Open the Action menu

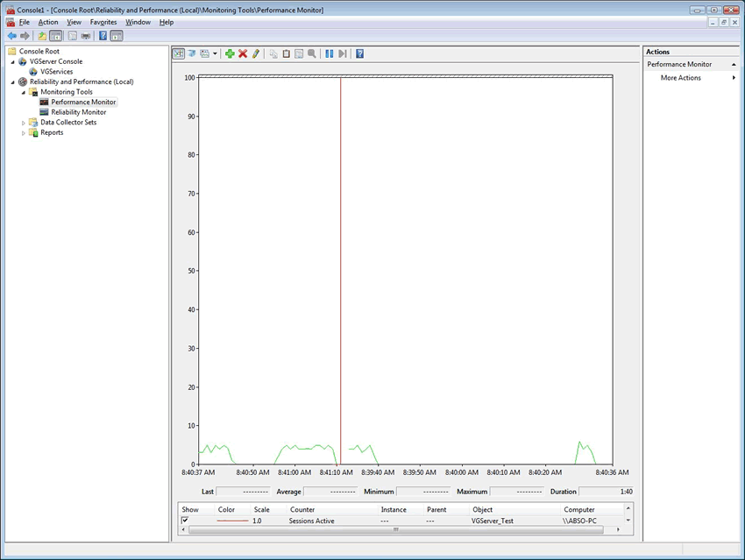click(48, 22)
